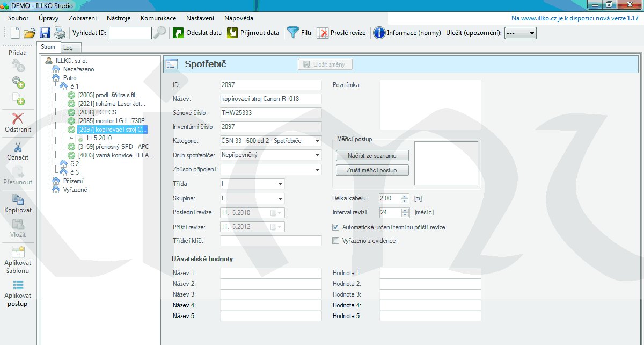Viewport: 644px width, 345px height.
Task: Click the new document icon in toolbar
Action: coord(15,33)
